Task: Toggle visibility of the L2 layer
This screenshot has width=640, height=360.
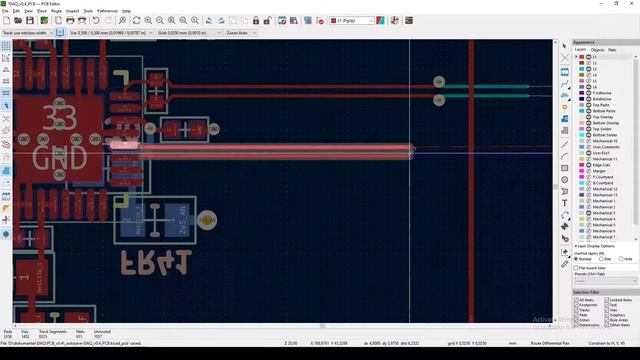Action: point(589,63)
